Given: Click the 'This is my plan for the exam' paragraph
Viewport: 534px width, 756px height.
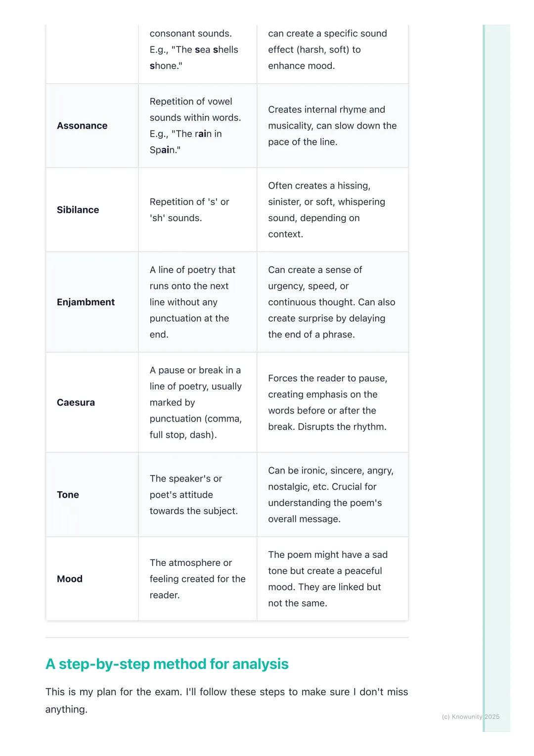Looking at the screenshot, I should coord(226,700).
